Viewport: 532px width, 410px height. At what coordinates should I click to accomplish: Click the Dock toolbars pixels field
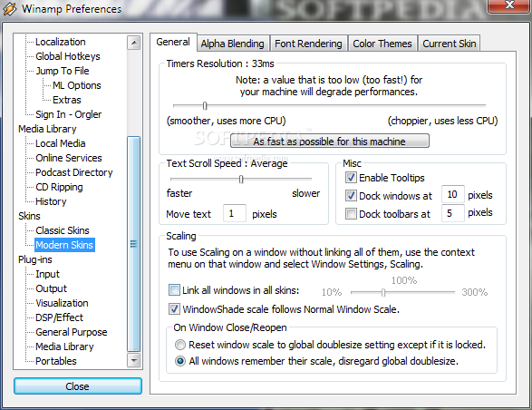point(453,213)
